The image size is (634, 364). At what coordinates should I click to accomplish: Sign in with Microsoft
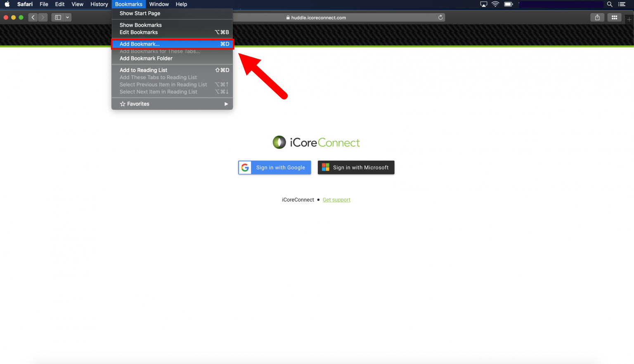pyautogui.click(x=356, y=167)
